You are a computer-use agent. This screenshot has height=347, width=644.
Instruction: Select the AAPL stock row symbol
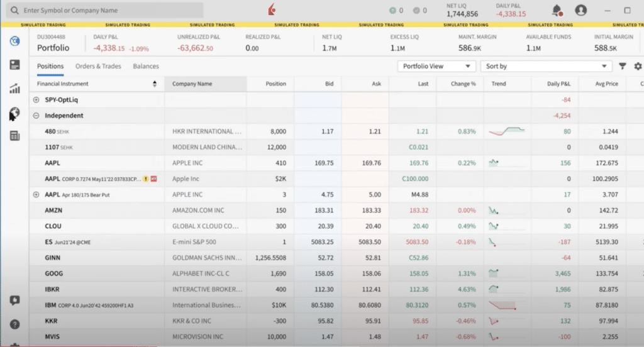(53, 163)
